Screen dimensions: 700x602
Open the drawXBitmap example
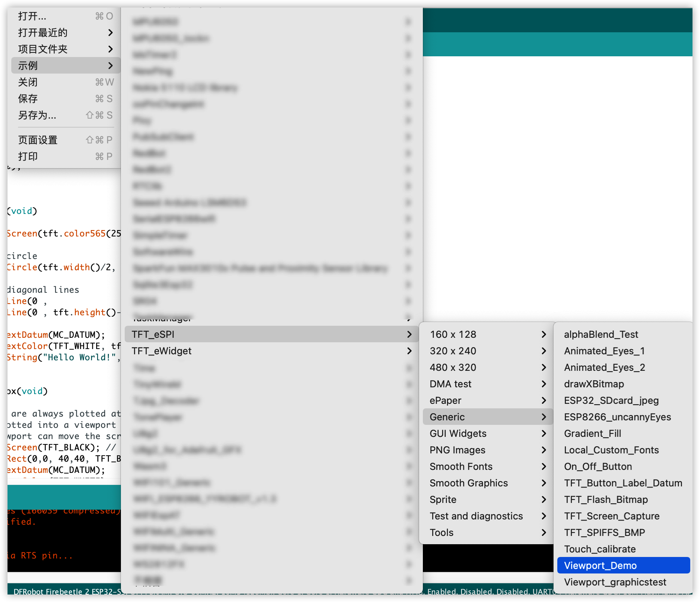coord(623,384)
